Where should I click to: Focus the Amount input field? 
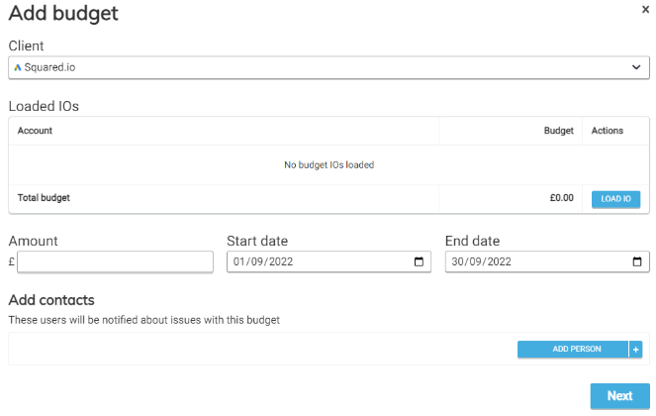tap(115, 262)
